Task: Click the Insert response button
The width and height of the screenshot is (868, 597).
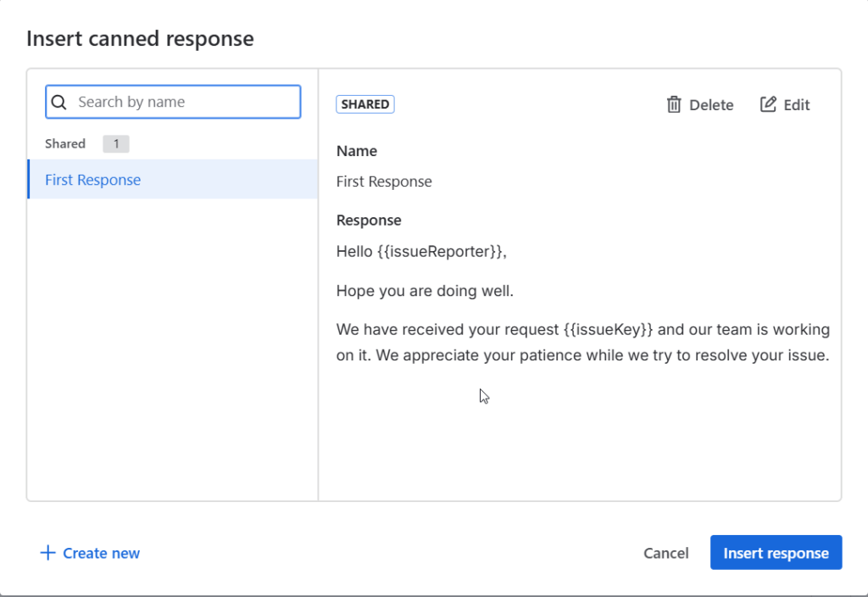Action: pos(776,553)
